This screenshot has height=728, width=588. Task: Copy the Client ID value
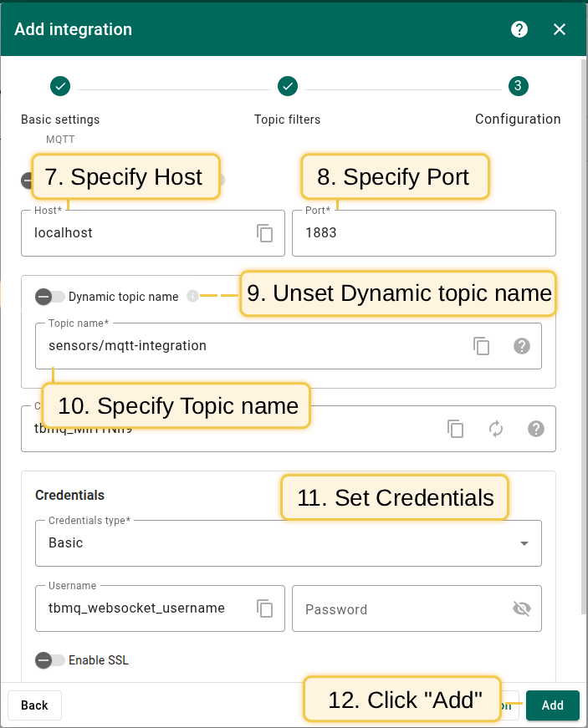click(455, 429)
